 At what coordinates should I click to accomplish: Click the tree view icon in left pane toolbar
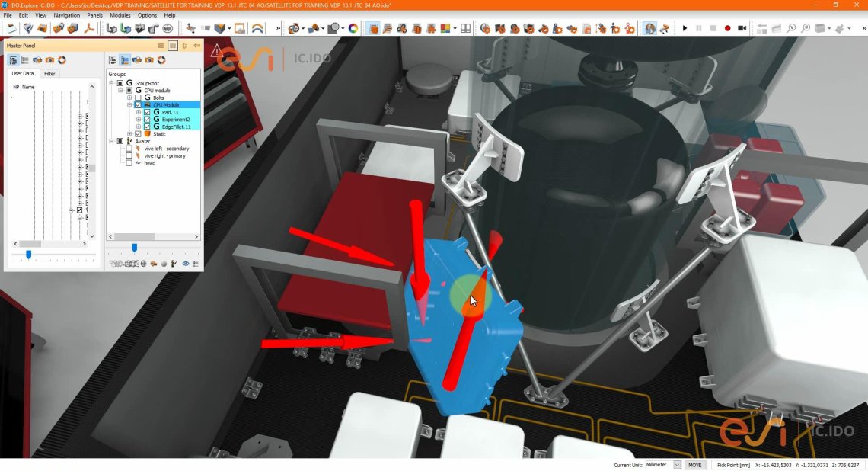click(13, 60)
